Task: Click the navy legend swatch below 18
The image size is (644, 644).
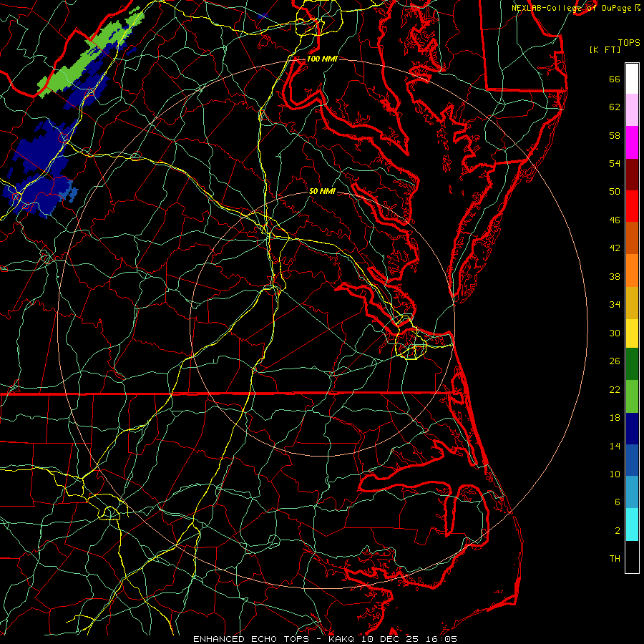Action: (x=632, y=429)
